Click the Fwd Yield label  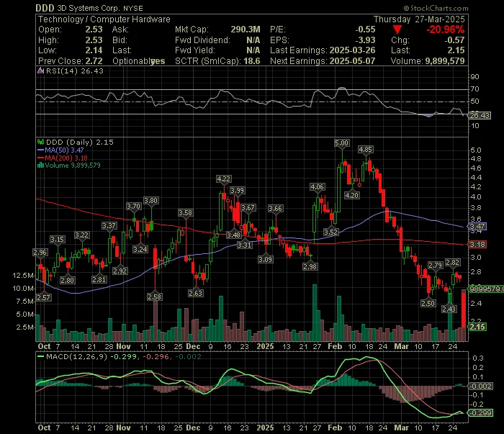point(194,50)
